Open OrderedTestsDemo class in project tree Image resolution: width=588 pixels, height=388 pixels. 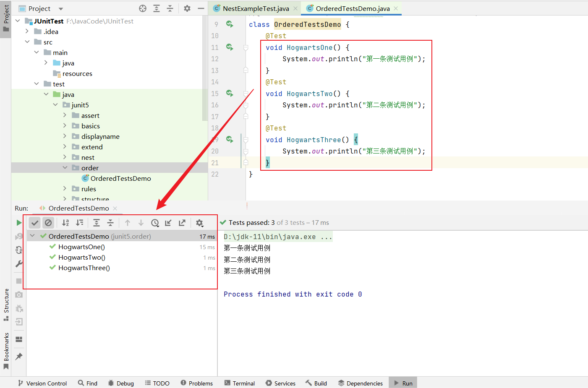tap(120, 178)
